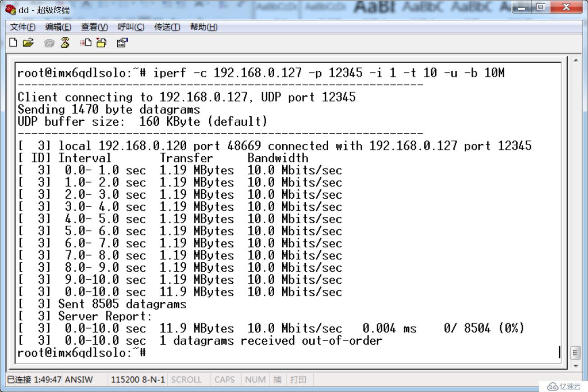The image size is (588, 392).
Task: Open the 传送(T) menu
Action: coord(167,27)
